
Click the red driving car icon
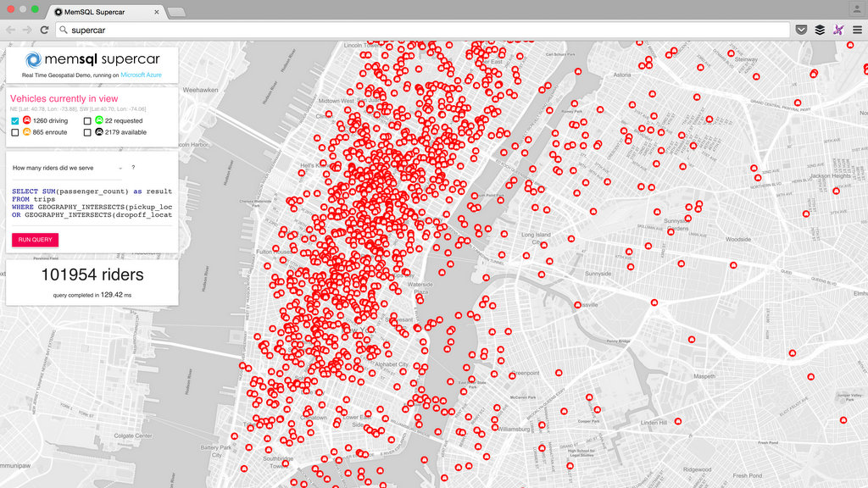(26, 120)
